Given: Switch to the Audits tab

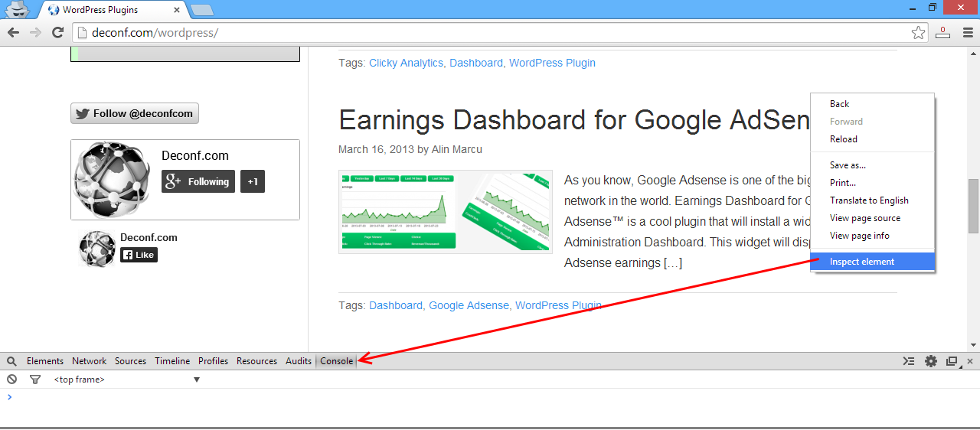Looking at the screenshot, I should coord(299,361).
